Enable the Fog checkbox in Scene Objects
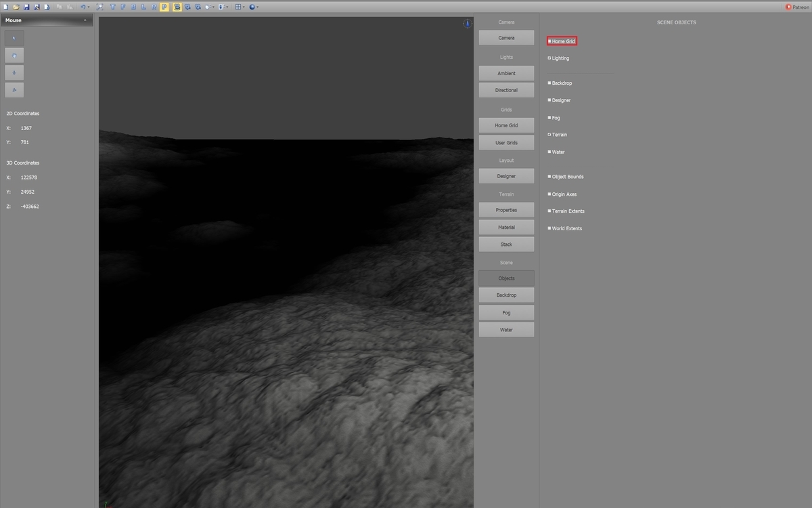 549,118
